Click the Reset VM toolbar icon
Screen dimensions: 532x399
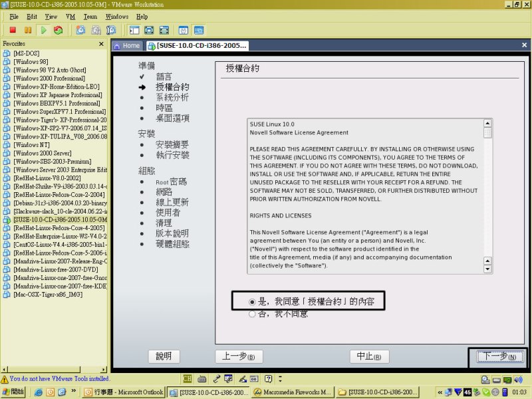59,30
